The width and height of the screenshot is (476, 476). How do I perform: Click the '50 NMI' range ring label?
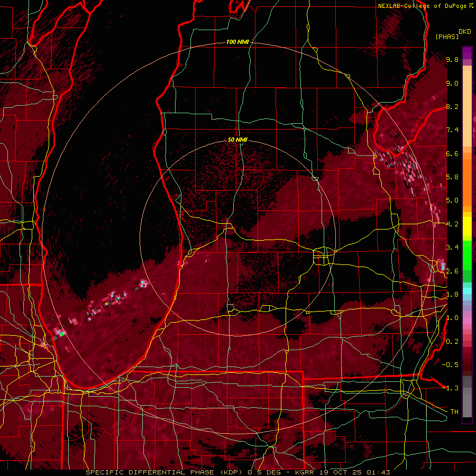point(237,140)
